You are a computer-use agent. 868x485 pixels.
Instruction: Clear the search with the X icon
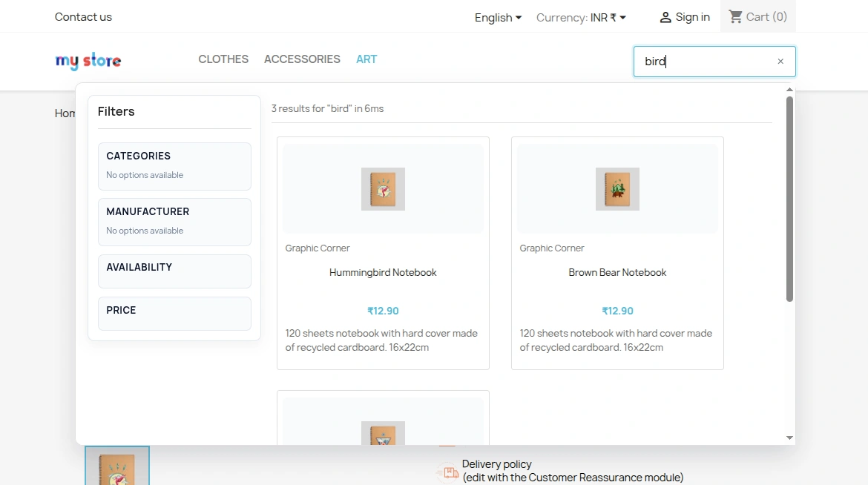pos(780,62)
